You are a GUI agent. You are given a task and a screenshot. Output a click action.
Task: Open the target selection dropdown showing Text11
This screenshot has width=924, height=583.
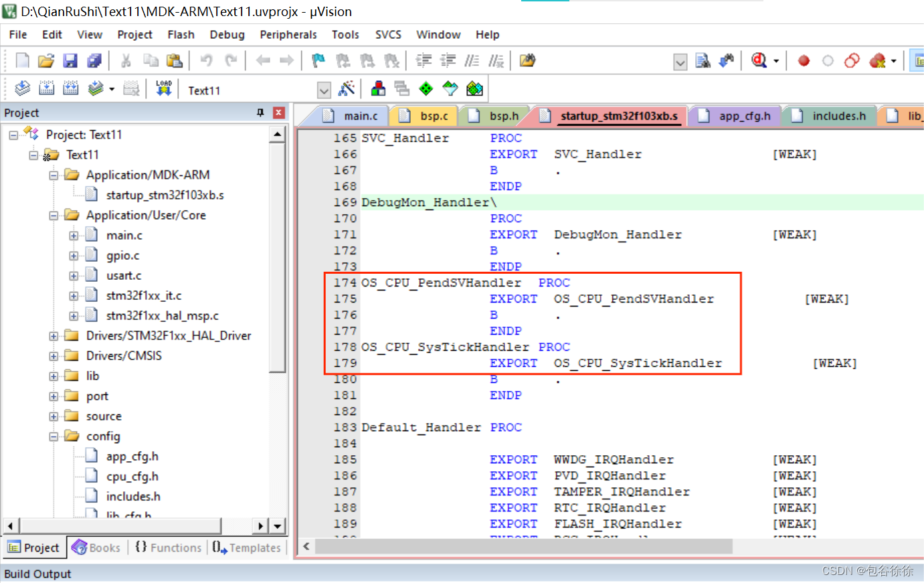324,90
